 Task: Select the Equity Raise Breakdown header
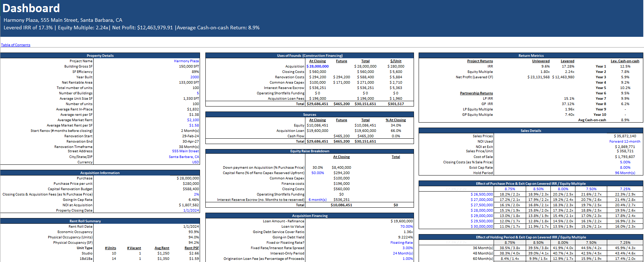(310, 151)
